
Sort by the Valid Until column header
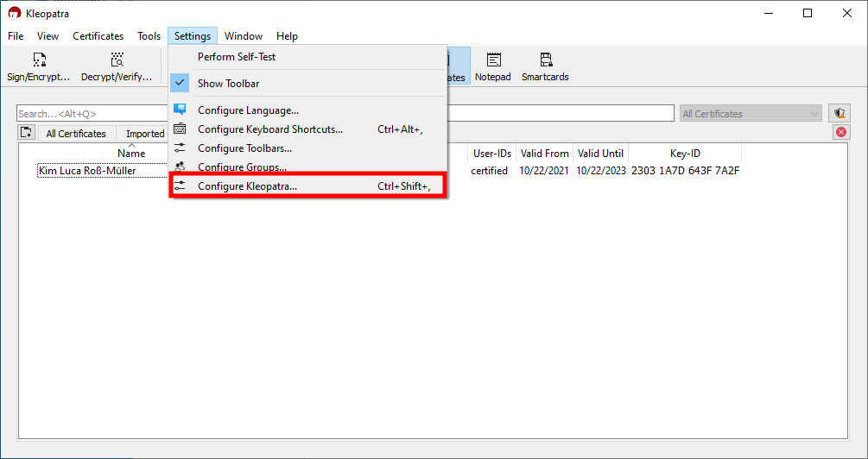point(600,154)
